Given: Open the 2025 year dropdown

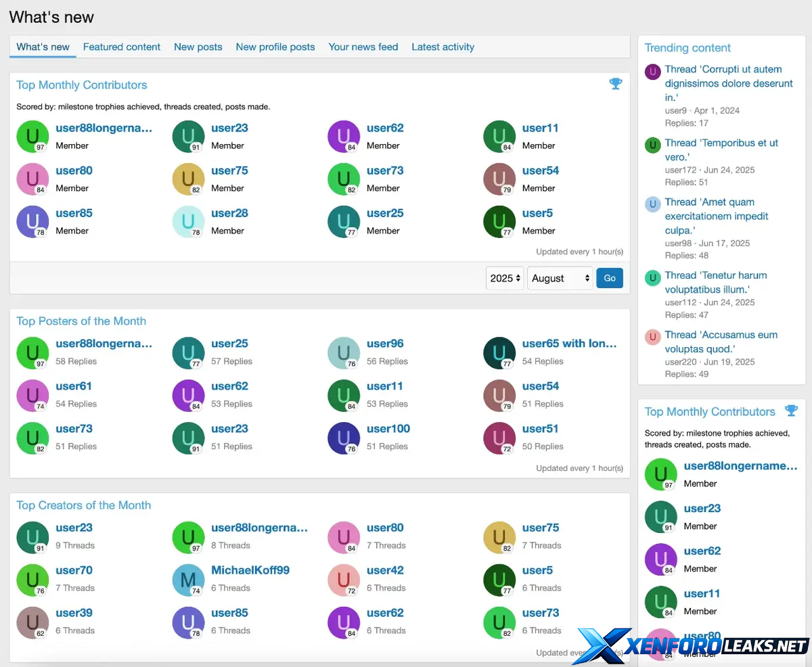Looking at the screenshot, I should (x=505, y=278).
